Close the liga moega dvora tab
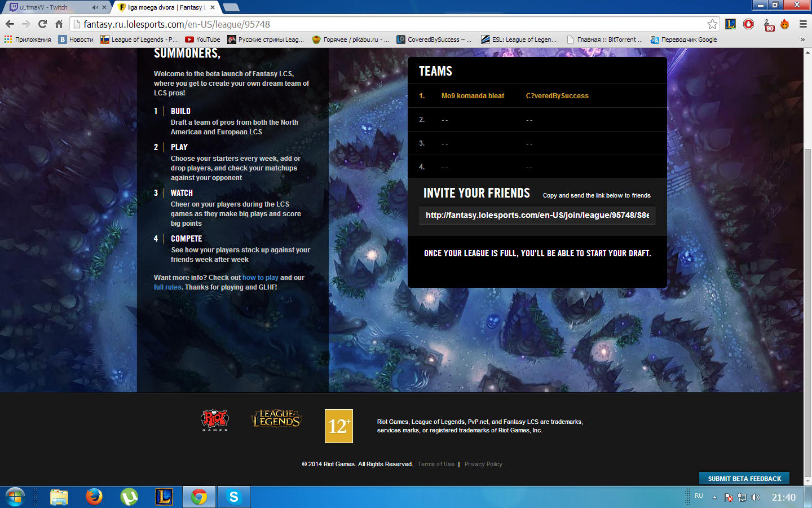The width and height of the screenshot is (812, 508). pos(212,7)
